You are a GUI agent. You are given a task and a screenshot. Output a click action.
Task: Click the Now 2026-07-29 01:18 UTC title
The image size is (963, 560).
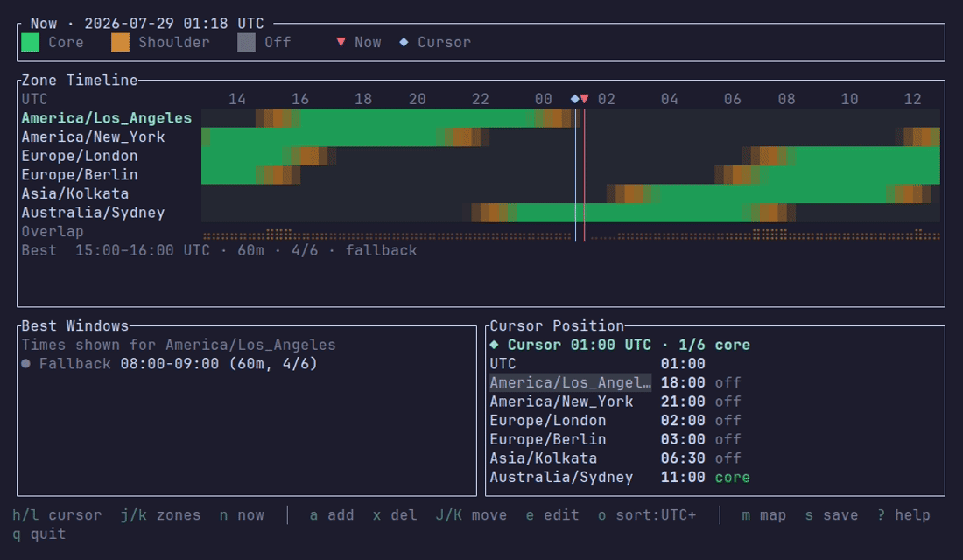[x=147, y=24]
